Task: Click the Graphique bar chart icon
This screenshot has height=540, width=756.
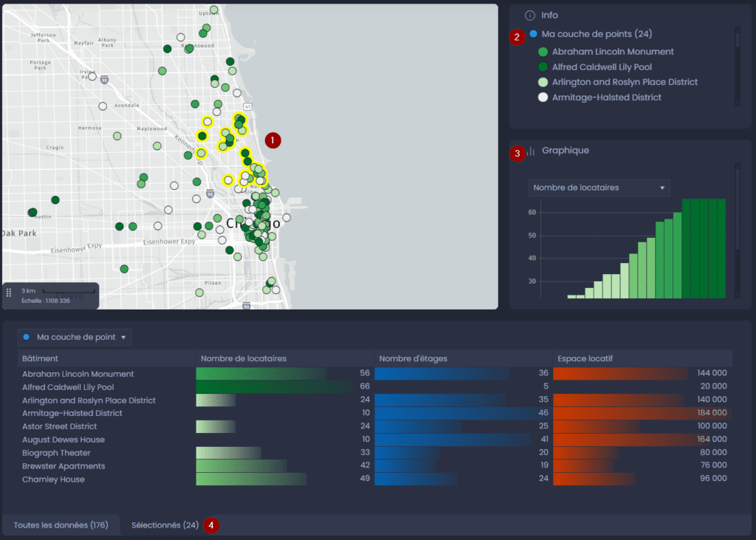Action: click(531, 151)
